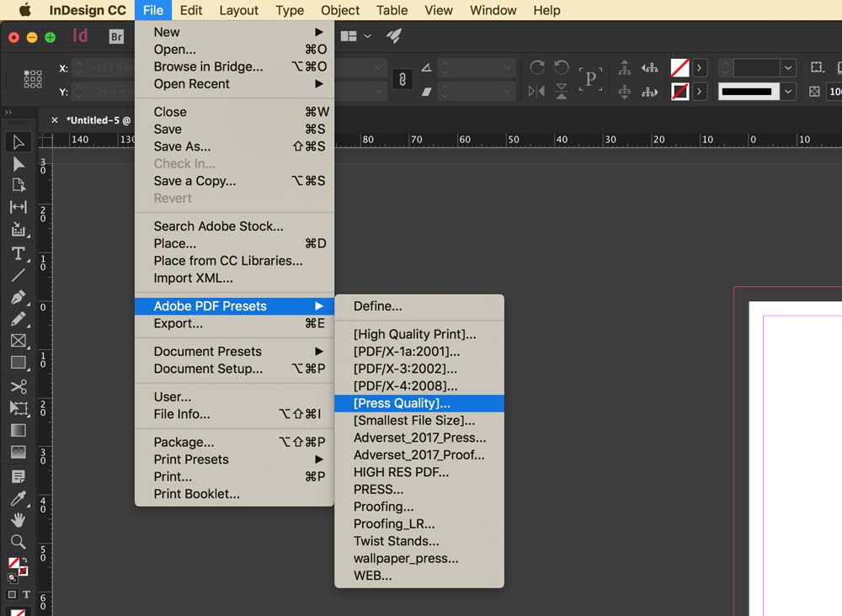Select the Pencil tool
Image resolution: width=842 pixels, height=616 pixels.
(19, 319)
